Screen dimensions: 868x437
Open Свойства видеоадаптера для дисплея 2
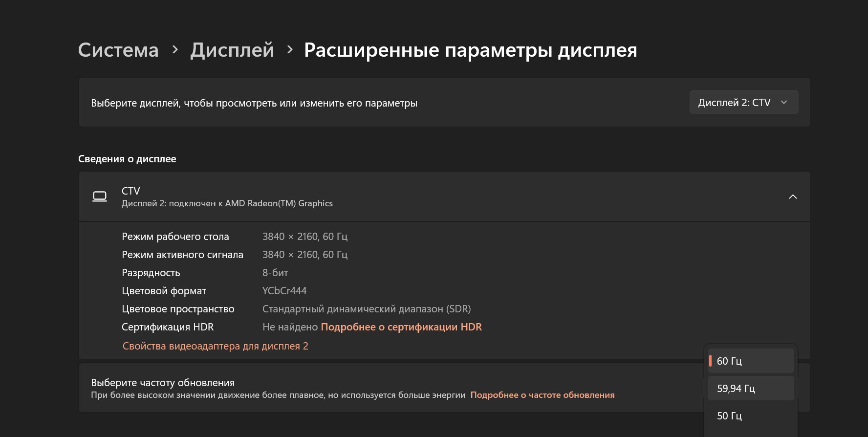[x=215, y=346]
